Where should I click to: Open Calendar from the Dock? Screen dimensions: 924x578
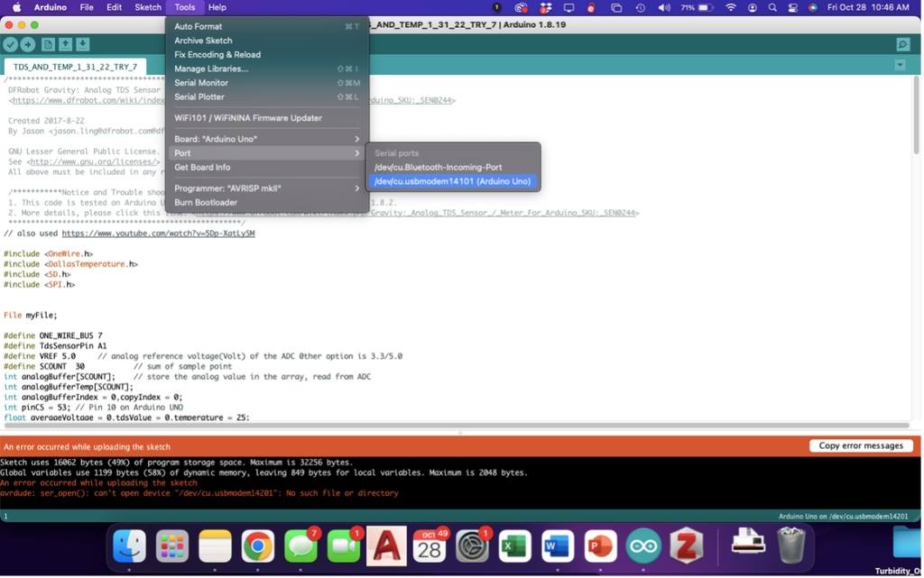[430, 546]
